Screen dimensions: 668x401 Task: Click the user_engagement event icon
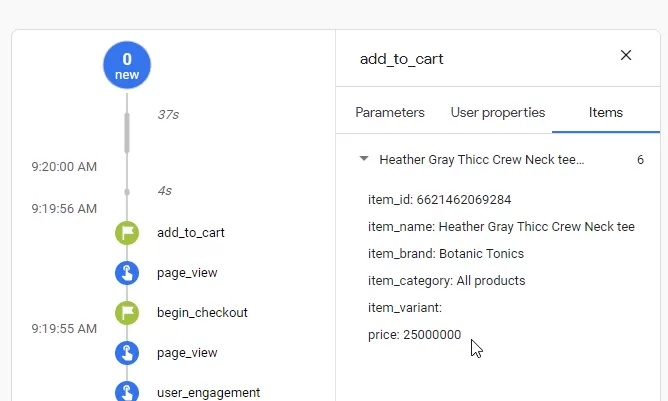(127, 391)
